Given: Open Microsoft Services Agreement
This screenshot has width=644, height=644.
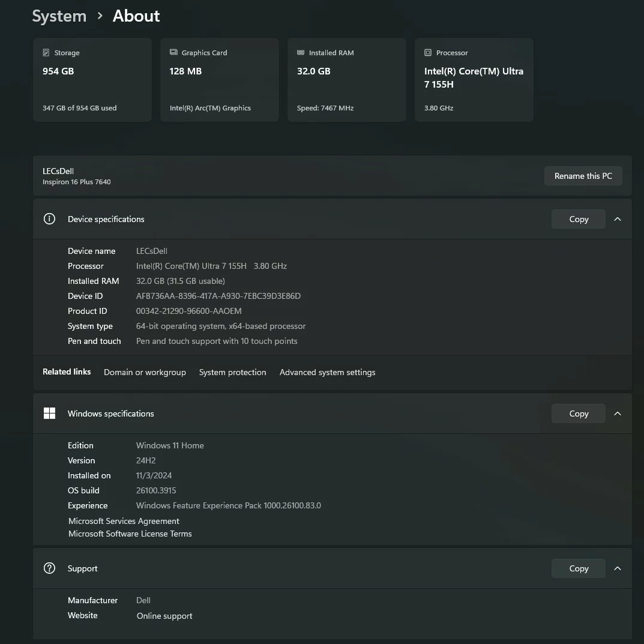Looking at the screenshot, I should tap(124, 521).
